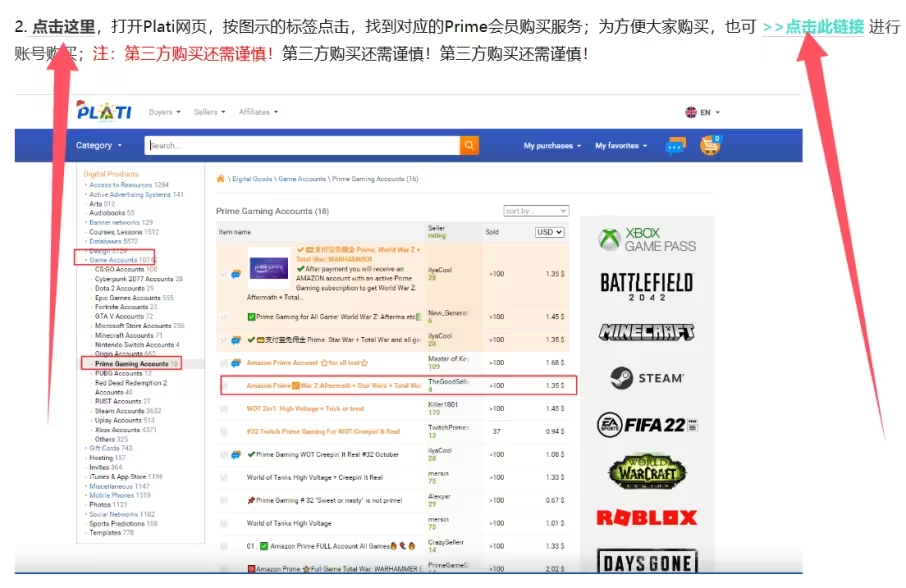The width and height of the screenshot is (906, 588).
Task: Tick checkbox for Amazon Prime FULL Account row
Action: point(224,546)
